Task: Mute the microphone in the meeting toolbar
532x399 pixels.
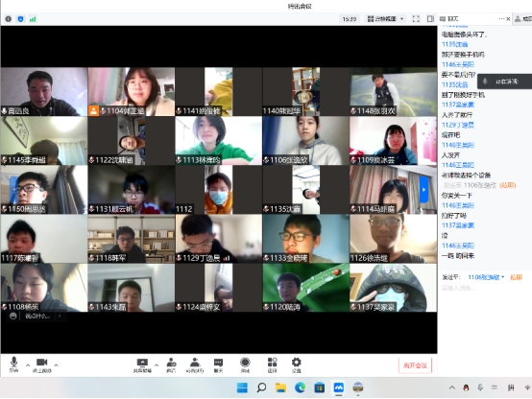Action: coord(13,364)
